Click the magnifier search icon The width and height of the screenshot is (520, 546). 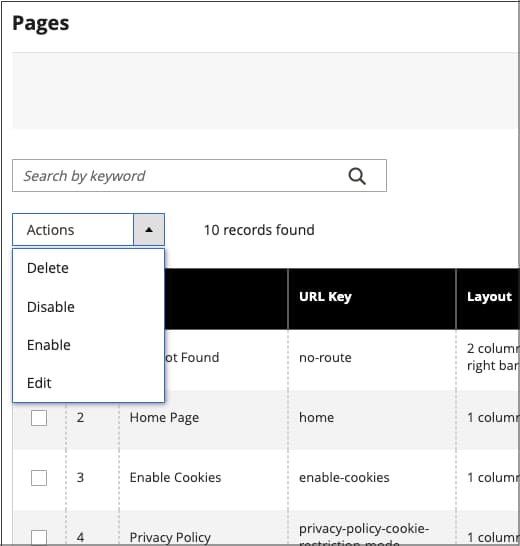tap(357, 176)
